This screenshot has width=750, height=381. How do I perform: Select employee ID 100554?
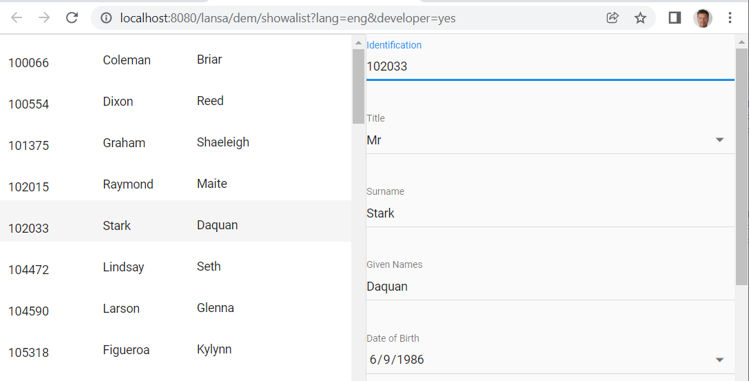point(29,104)
